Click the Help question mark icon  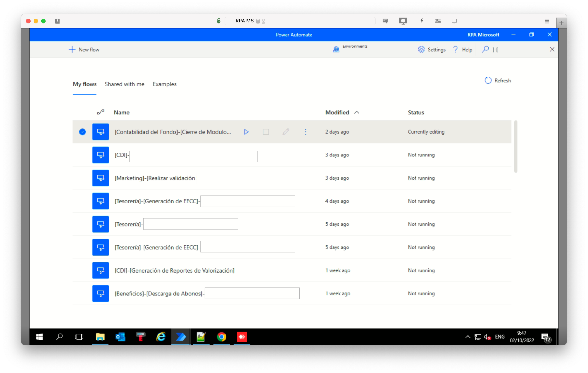click(x=455, y=50)
